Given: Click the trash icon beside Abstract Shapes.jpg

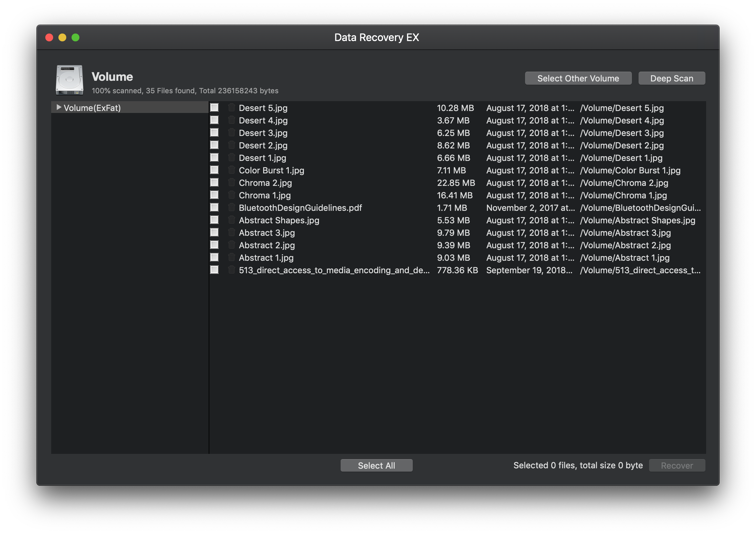Looking at the screenshot, I should click(231, 220).
